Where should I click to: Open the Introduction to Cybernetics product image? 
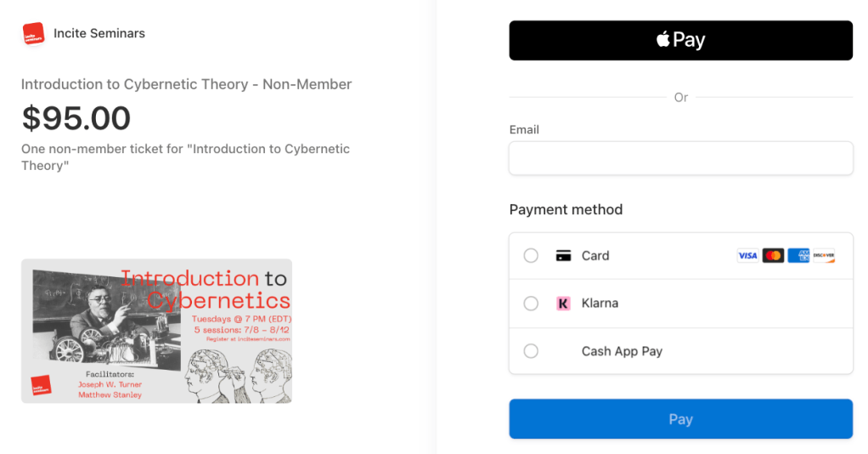pos(156,331)
